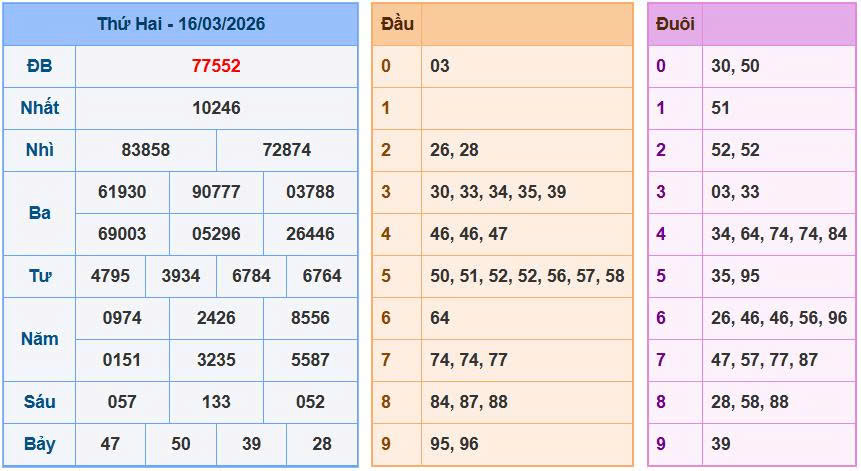The width and height of the screenshot is (861, 471).
Task: Click Đuôi row 6 values 26, 46, 46, 56, 96
Action: click(x=778, y=318)
